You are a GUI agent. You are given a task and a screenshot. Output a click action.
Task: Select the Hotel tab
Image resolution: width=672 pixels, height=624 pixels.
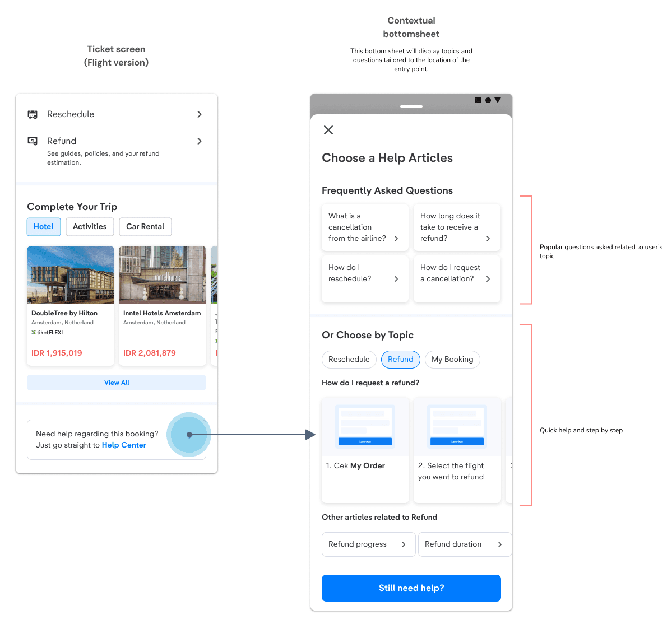[44, 226]
